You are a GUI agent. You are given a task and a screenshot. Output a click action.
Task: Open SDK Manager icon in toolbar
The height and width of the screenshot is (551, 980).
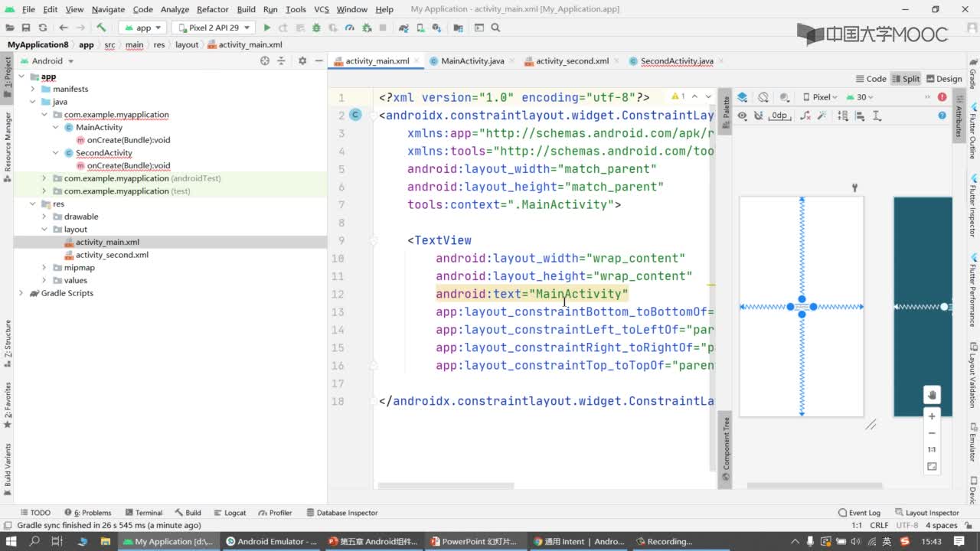438,28
